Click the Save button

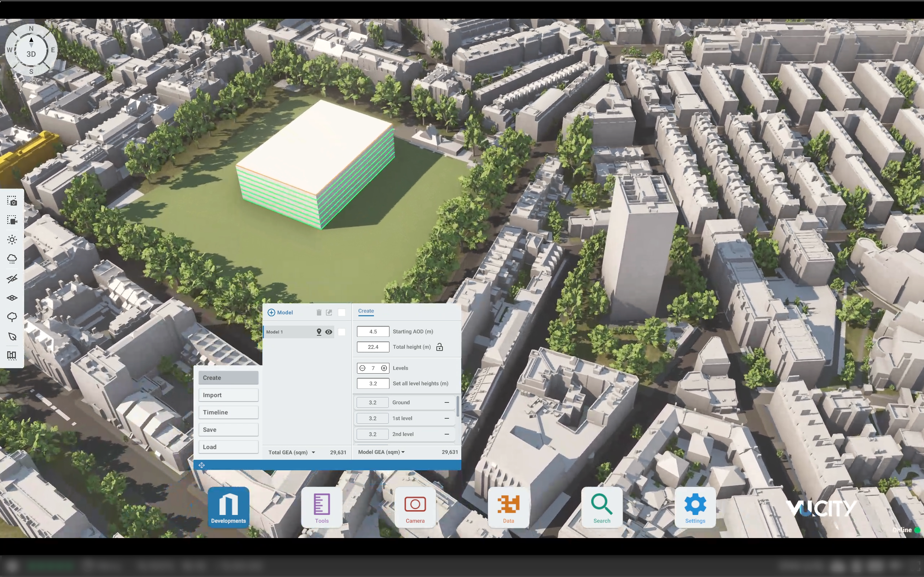pos(228,430)
